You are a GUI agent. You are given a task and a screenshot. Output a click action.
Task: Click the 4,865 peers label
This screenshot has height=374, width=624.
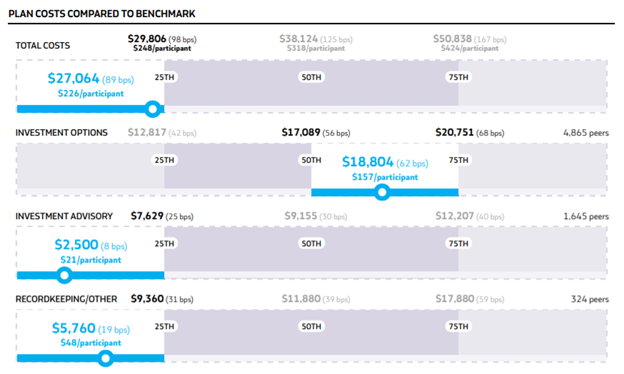(x=586, y=133)
